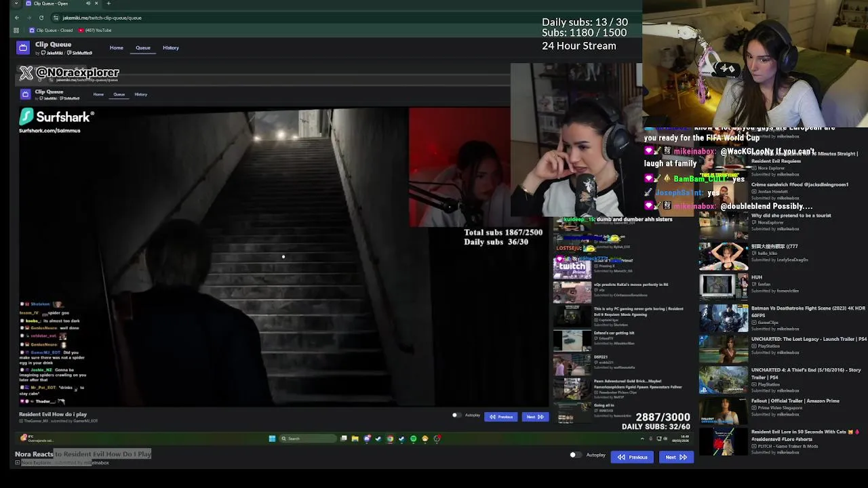The width and height of the screenshot is (868, 488).
Task: Select Queue in the nested Clip Queue nav
Action: (119, 94)
